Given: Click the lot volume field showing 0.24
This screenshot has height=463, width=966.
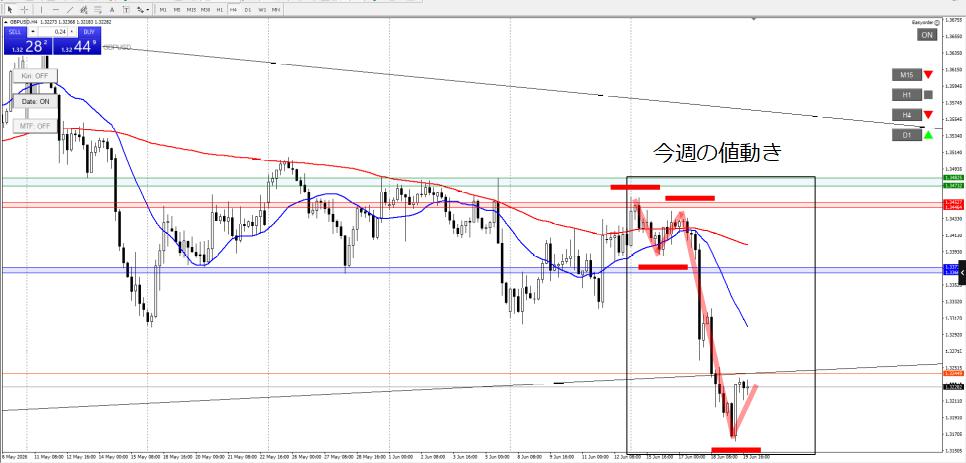Looking at the screenshot, I should [52, 31].
